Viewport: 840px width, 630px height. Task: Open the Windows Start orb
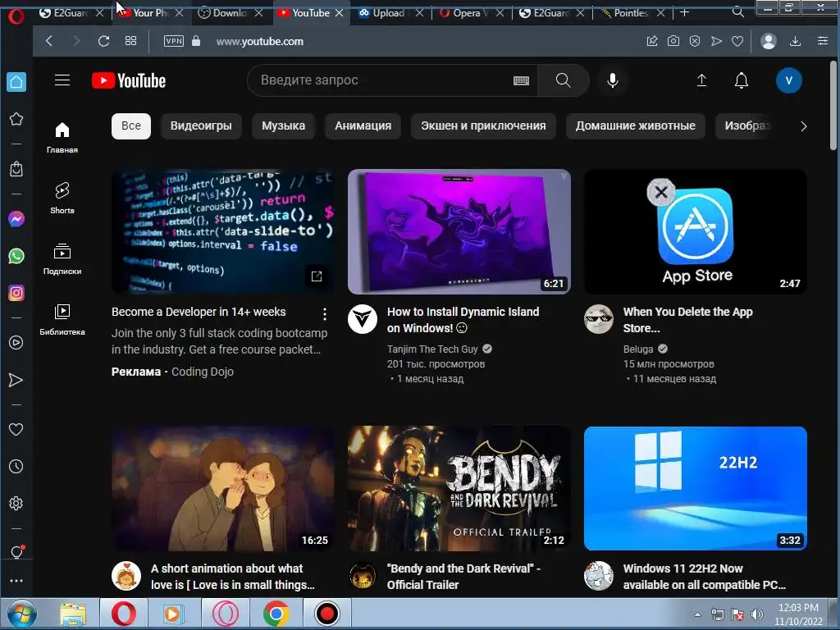click(x=21, y=614)
